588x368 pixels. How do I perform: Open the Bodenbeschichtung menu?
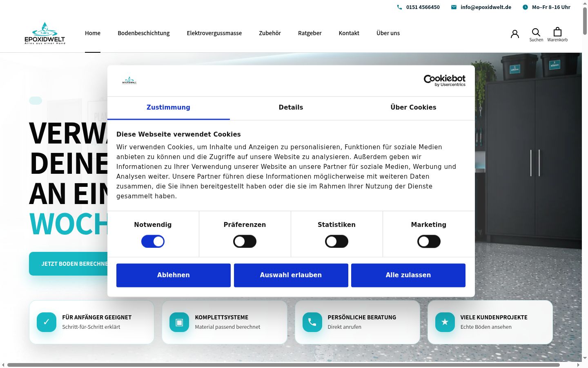tap(144, 33)
